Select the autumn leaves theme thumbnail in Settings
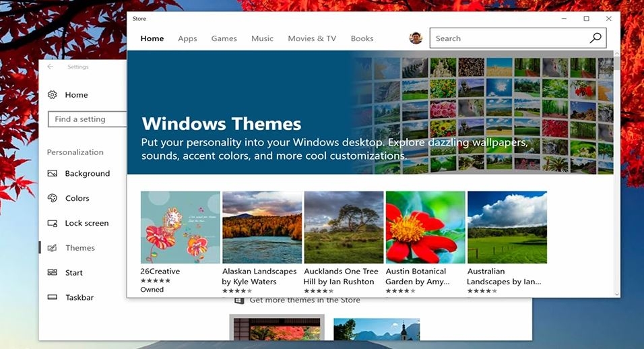644x349 pixels. click(277, 327)
